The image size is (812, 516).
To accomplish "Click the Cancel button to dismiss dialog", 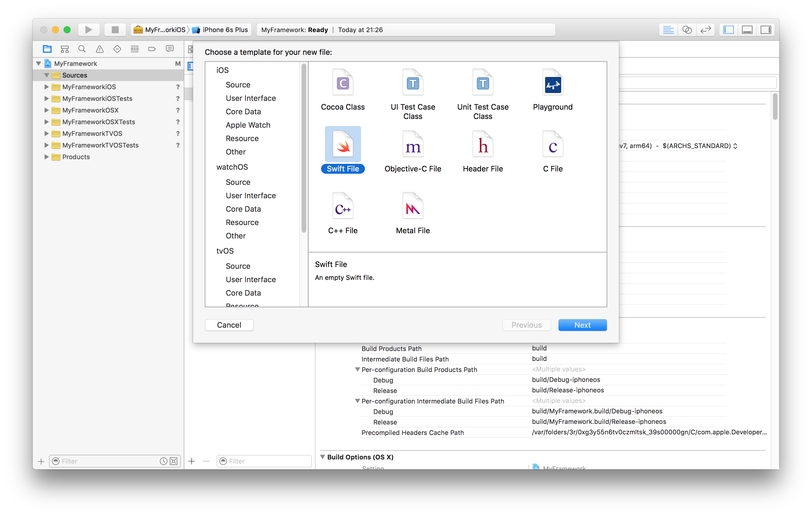I will (229, 325).
